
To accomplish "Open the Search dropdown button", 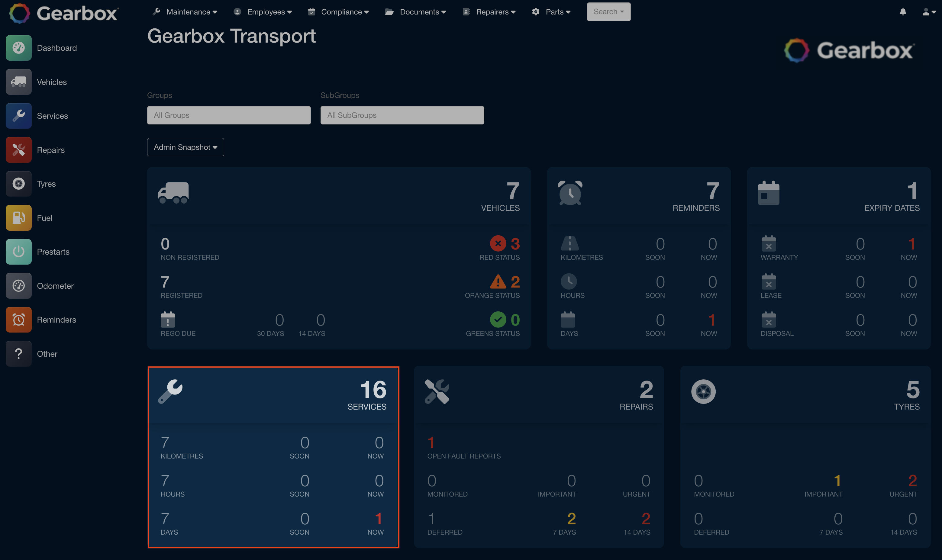I will click(608, 12).
